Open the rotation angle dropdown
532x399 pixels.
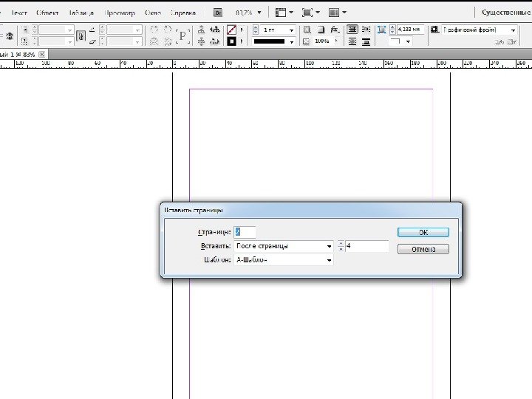[x=137, y=30]
